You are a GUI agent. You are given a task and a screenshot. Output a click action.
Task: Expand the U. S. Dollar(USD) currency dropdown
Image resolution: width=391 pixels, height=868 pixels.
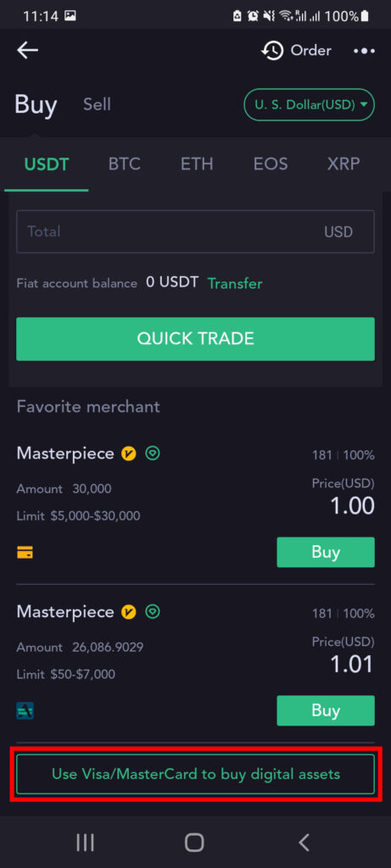[x=309, y=104]
